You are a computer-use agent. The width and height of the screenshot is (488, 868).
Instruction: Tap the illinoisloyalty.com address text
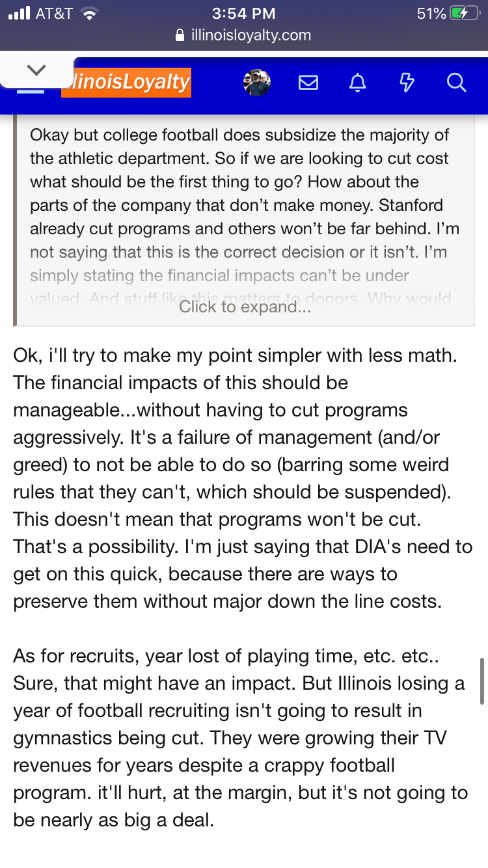click(x=251, y=36)
